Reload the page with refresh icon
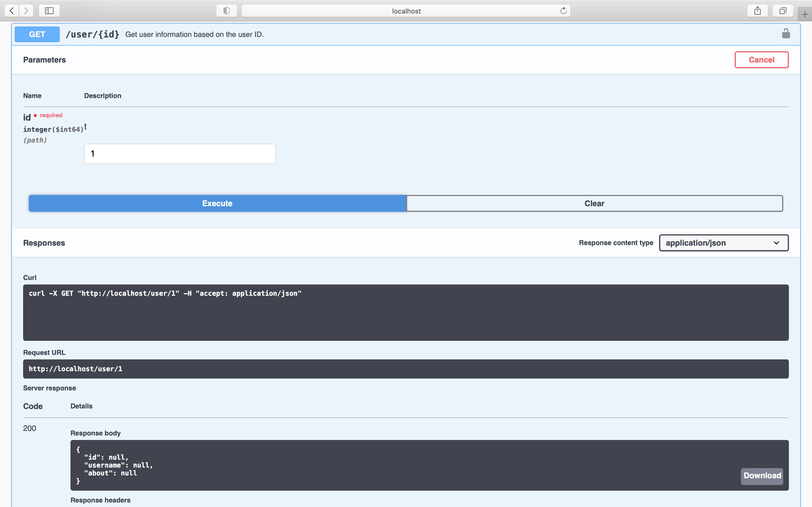The height and width of the screenshot is (507, 812). (x=563, y=11)
